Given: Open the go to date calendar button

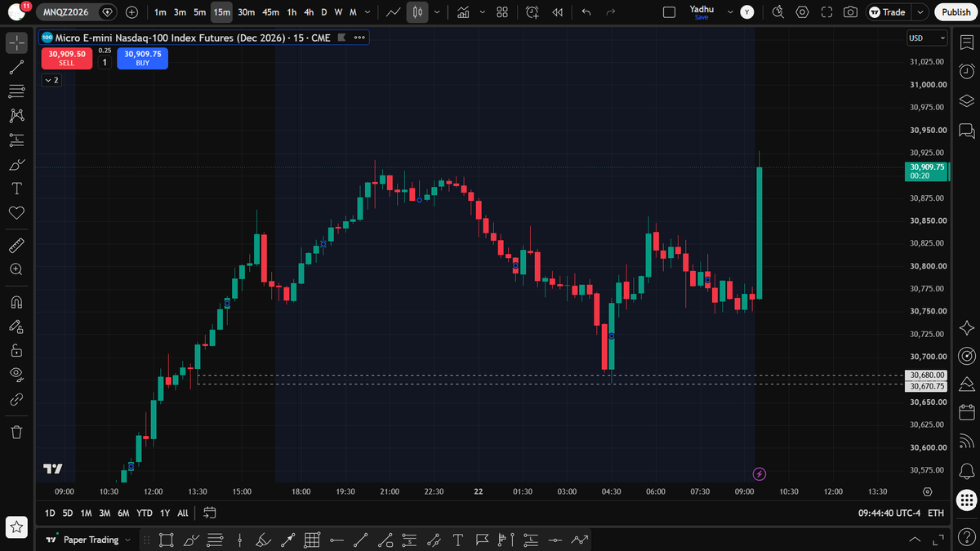Looking at the screenshot, I should (x=209, y=513).
